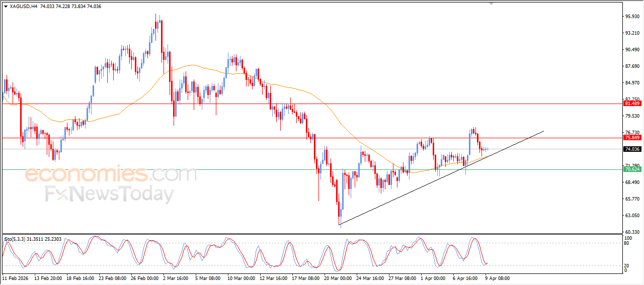Click the 90.490 price axis label

coord(632,50)
